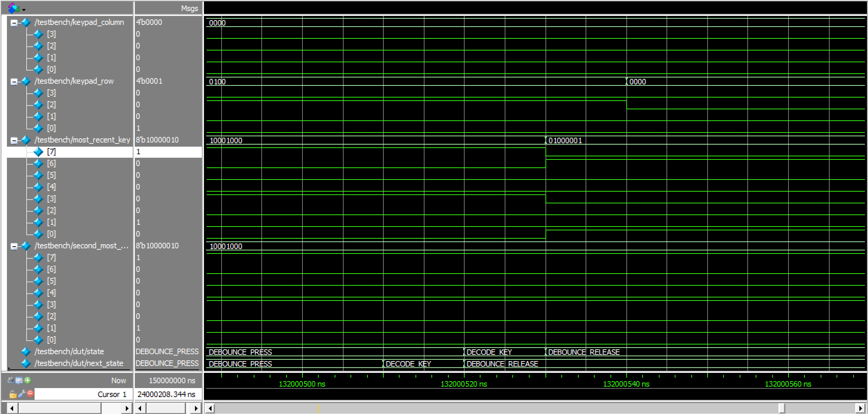
Task: Click the Msgs column header
Action: [189, 9]
